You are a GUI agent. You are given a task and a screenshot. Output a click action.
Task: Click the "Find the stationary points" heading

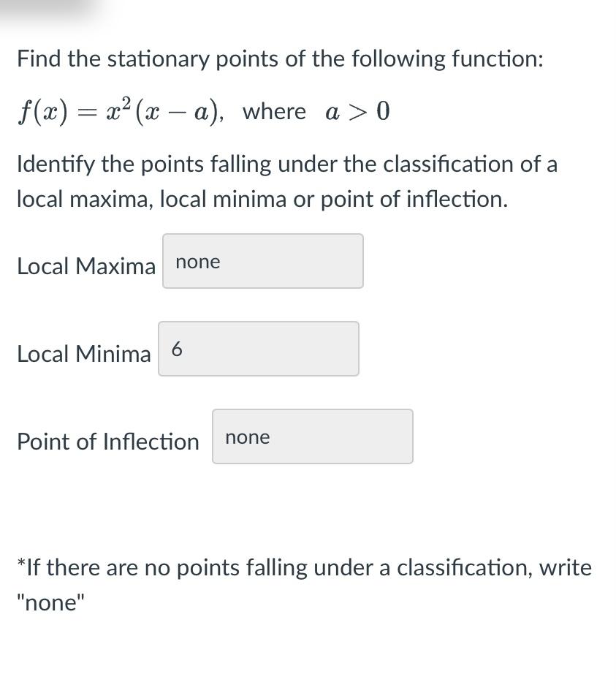(279, 59)
